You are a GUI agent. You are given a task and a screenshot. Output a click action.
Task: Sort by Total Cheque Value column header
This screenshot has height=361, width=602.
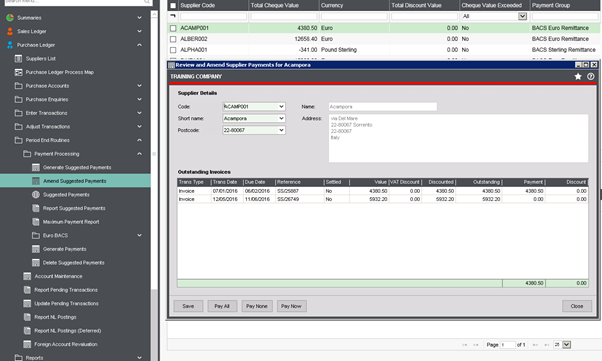pos(284,5)
